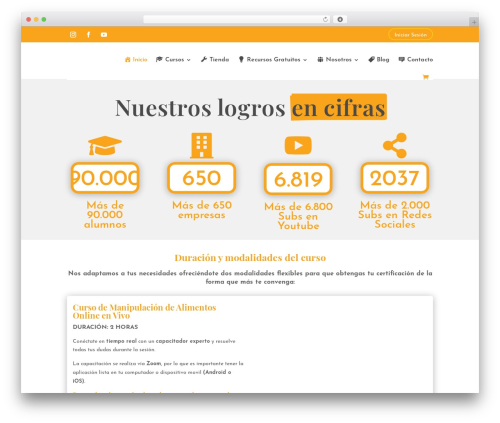Screen dimensions: 500x423
Task: Open the Blog menu item
Action: [x=379, y=60]
